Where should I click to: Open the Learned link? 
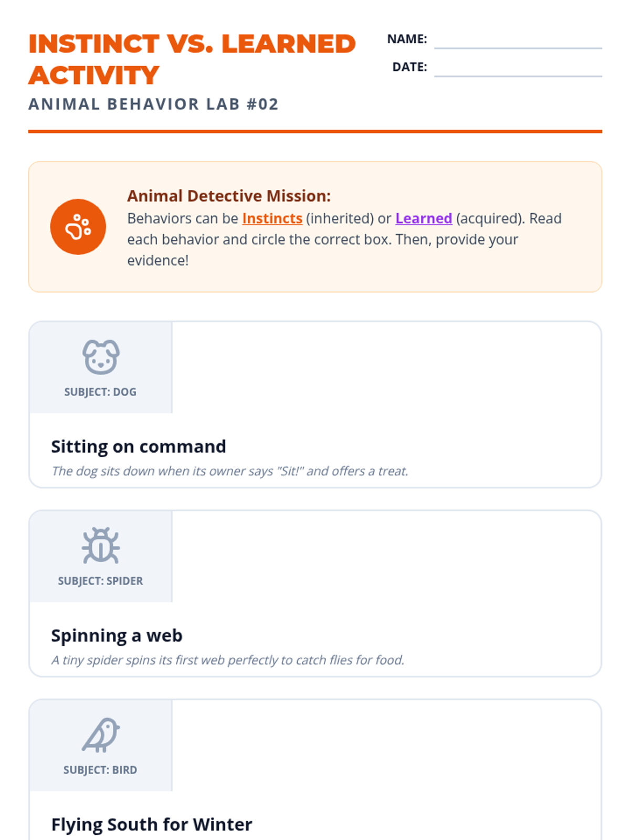click(423, 218)
